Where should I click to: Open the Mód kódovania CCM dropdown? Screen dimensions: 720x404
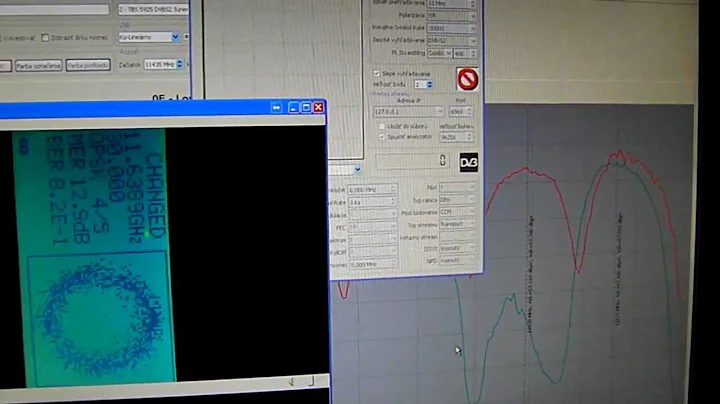pyautogui.click(x=457, y=212)
